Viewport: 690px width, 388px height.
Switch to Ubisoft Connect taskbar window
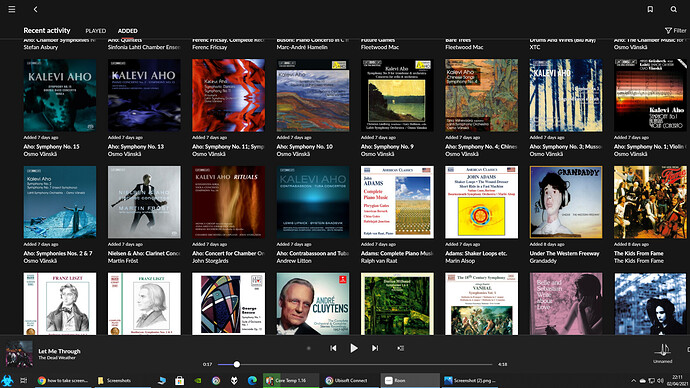click(351, 381)
